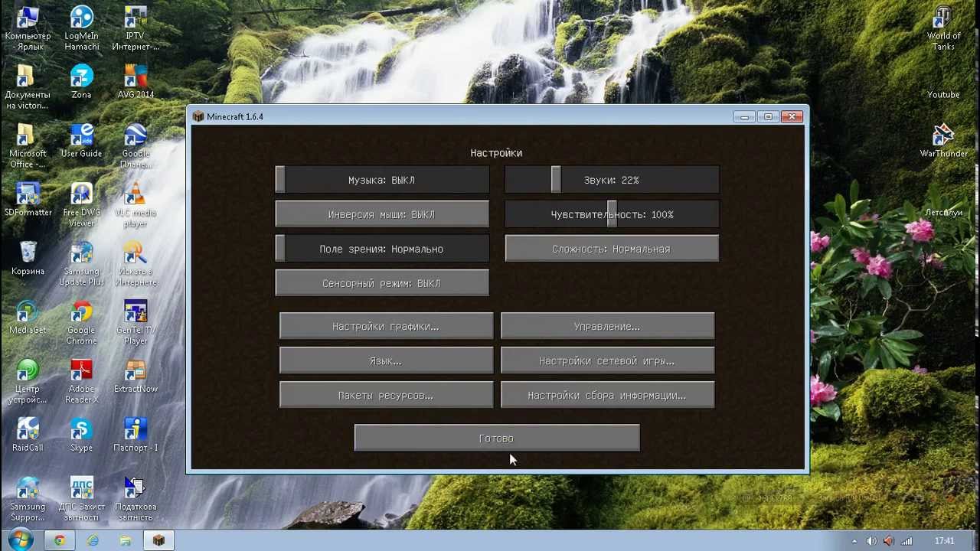The height and width of the screenshot is (551, 980).
Task: Open AVG 2014 desktop icon
Action: [x=136, y=82]
